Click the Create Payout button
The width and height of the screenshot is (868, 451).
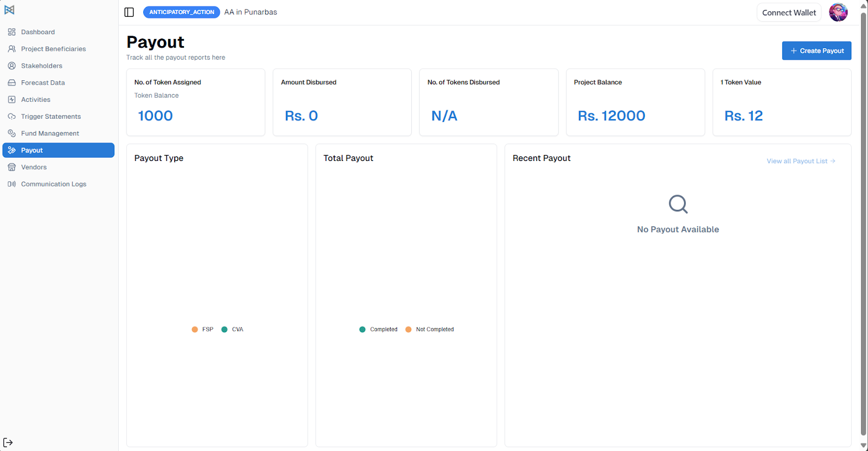click(816, 50)
